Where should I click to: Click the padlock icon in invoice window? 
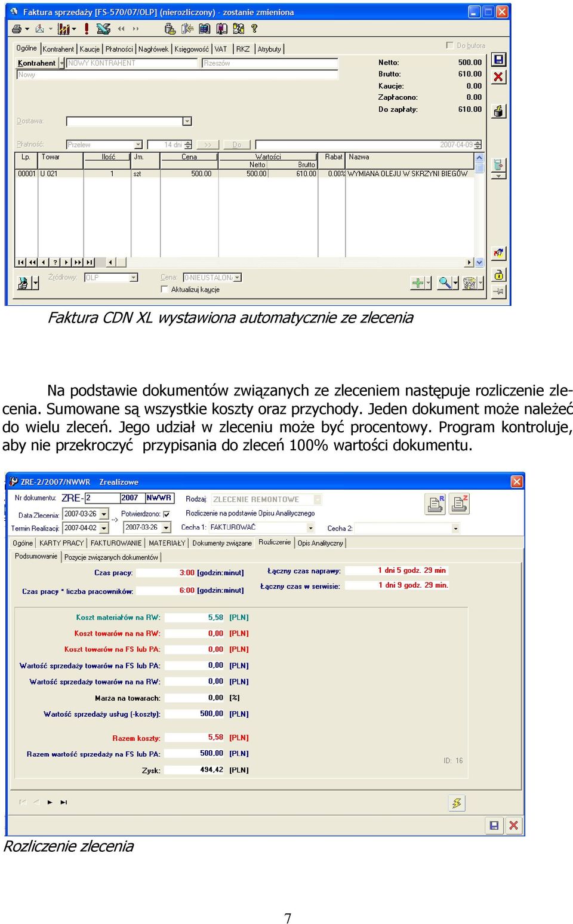(498, 275)
